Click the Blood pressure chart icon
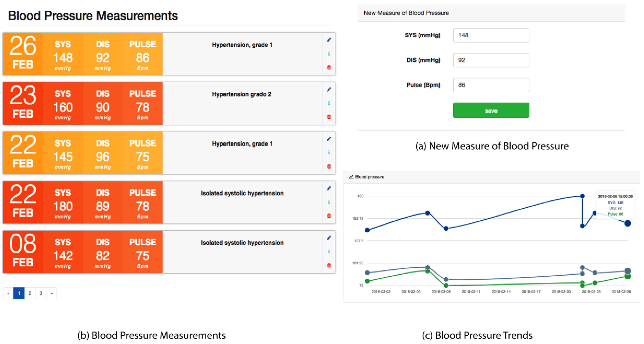Image resolution: width=644 pixels, height=344 pixels. tap(351, 177)
